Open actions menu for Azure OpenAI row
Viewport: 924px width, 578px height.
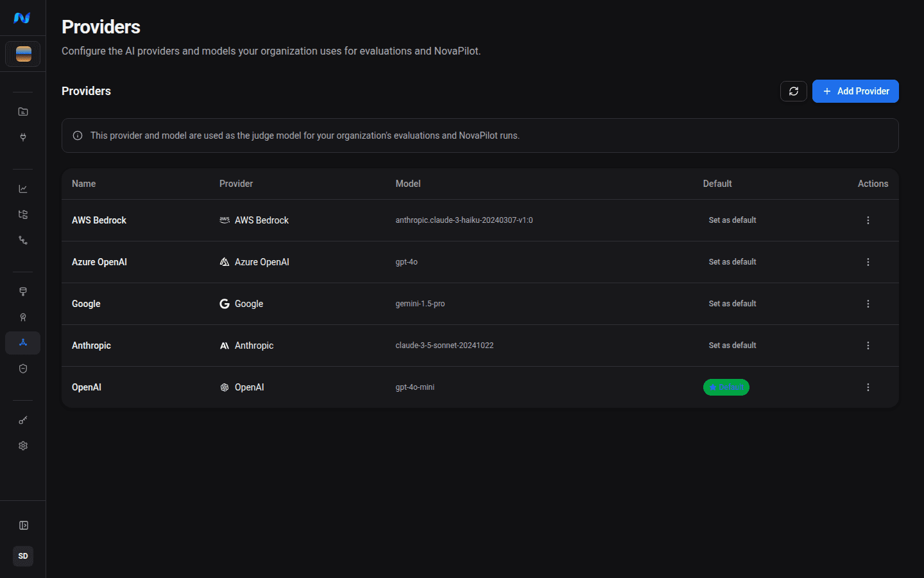(x=868, y=262)
